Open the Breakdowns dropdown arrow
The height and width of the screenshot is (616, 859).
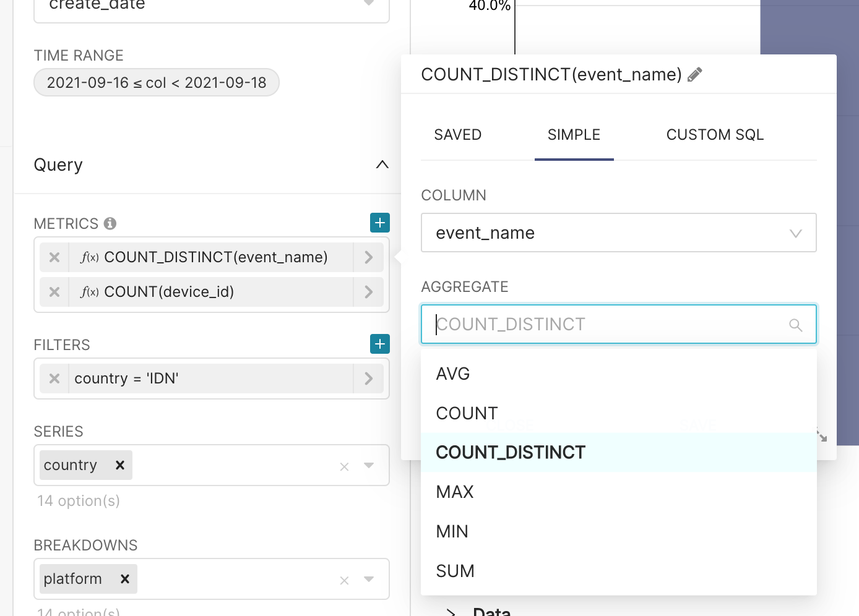click(x=369, y=580)
